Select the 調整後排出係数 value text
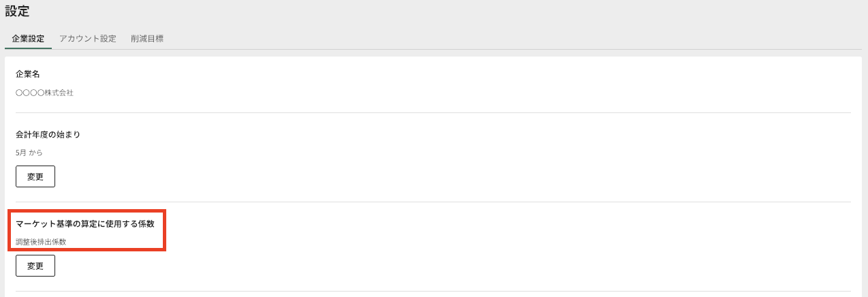This screenshot has height=297, width=868. (41, 241)
